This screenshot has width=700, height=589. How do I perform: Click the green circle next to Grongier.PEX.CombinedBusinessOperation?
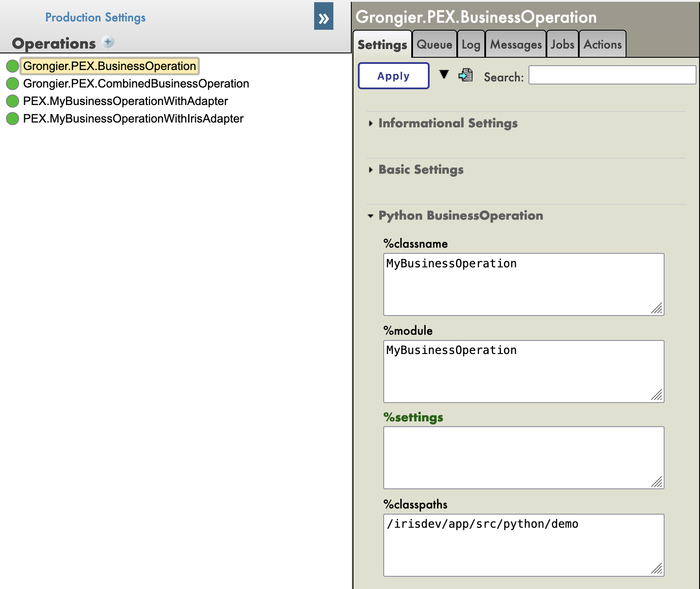[12, 83]
